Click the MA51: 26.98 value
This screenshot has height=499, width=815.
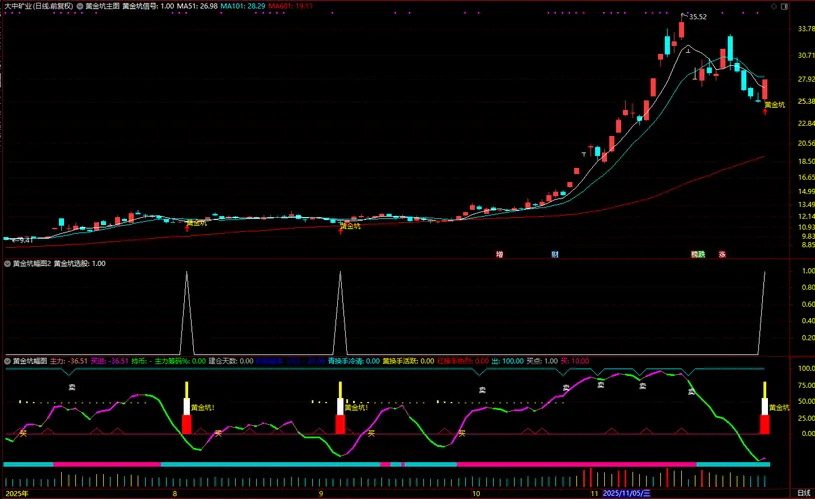(x=197, y=6)
